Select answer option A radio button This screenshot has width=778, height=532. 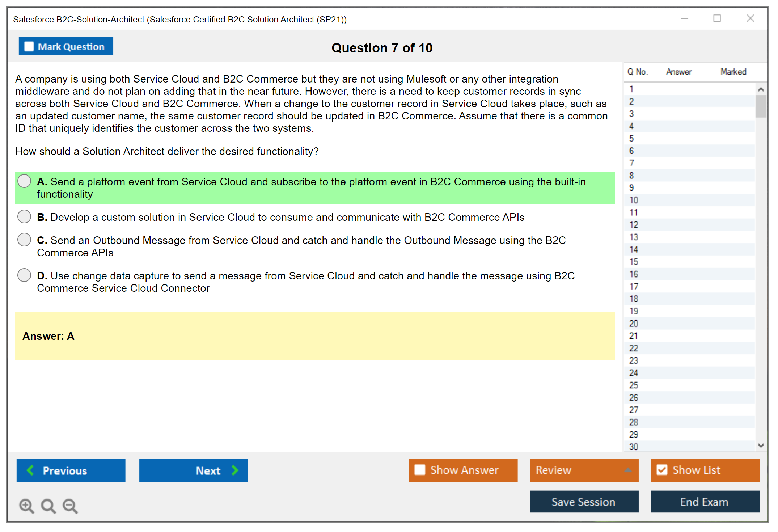click(x=24, y=181)
